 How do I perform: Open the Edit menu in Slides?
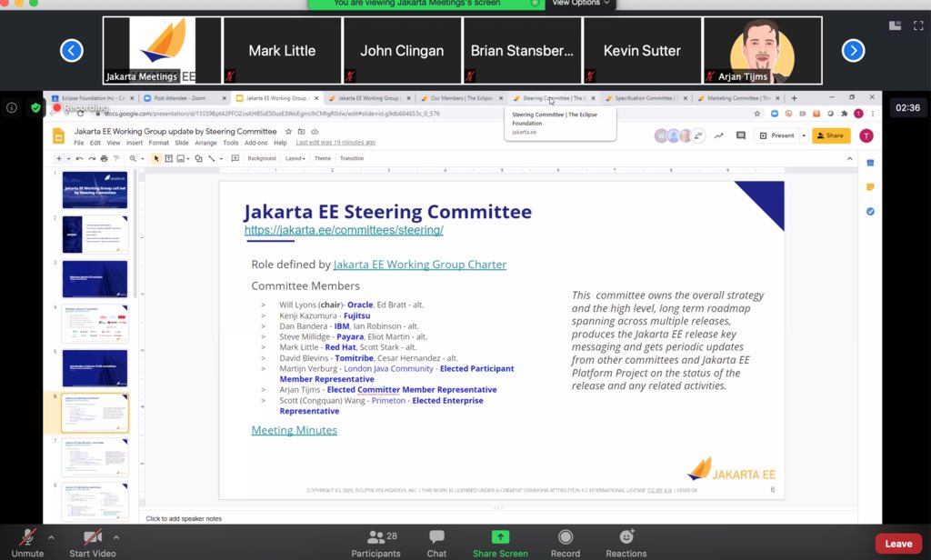pyautogui.click(x=95, y=143)
